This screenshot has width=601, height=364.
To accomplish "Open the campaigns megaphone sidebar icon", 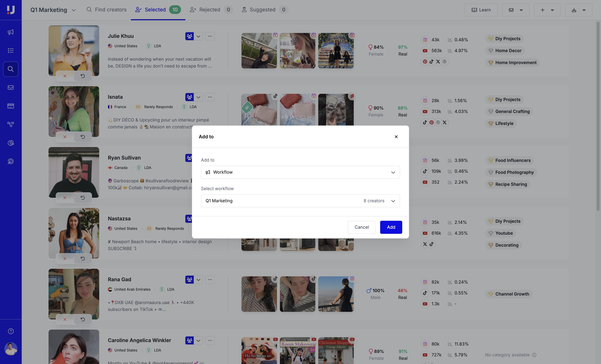I will 11,32.
